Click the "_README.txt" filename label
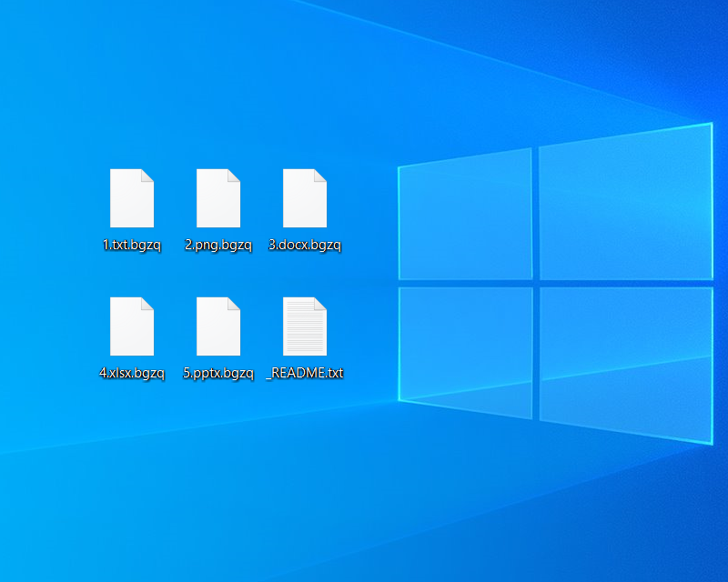728x582 pixels. click(x=304, y=373)
